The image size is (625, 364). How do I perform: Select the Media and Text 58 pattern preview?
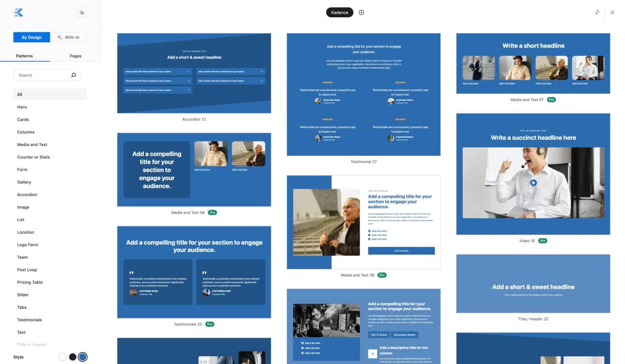click(x=194, y=170)
